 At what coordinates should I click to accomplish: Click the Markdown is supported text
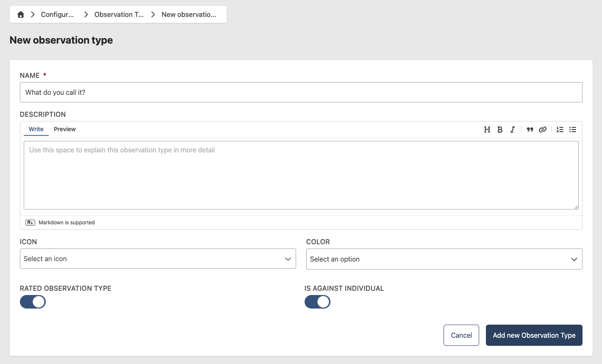pos(67,223)
